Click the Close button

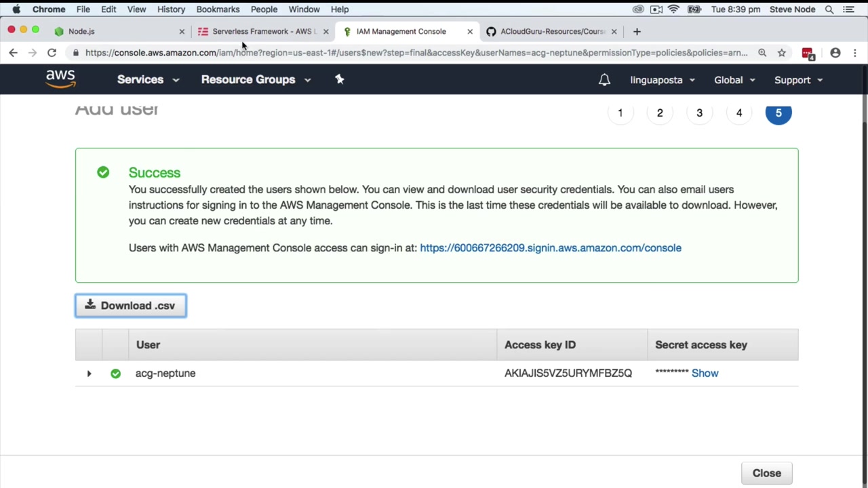pyautogui.click(x=766, y=473)
